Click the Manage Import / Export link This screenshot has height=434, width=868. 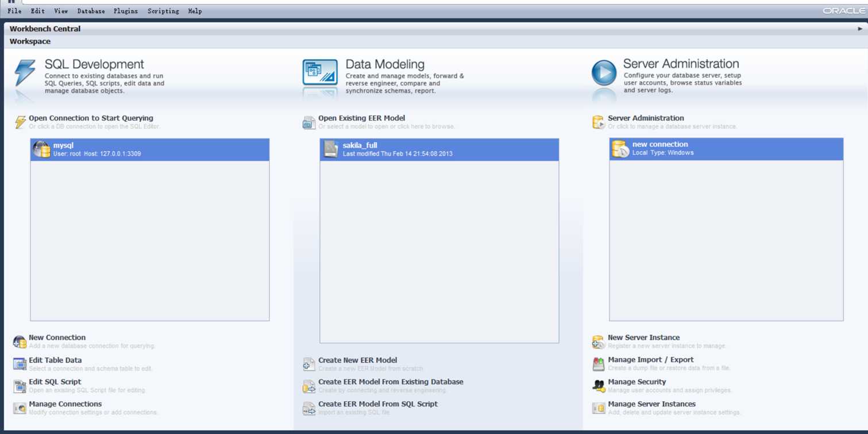click(x=650, y=360)
